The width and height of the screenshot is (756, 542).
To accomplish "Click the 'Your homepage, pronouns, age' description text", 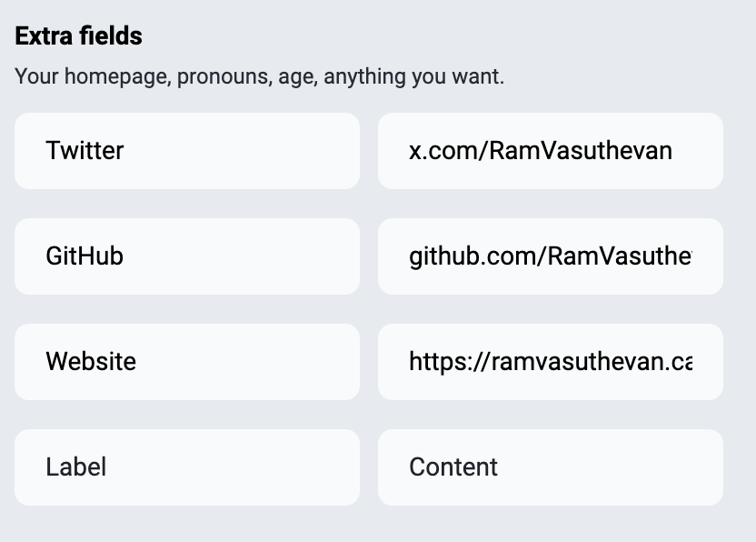I will [259, 76].
